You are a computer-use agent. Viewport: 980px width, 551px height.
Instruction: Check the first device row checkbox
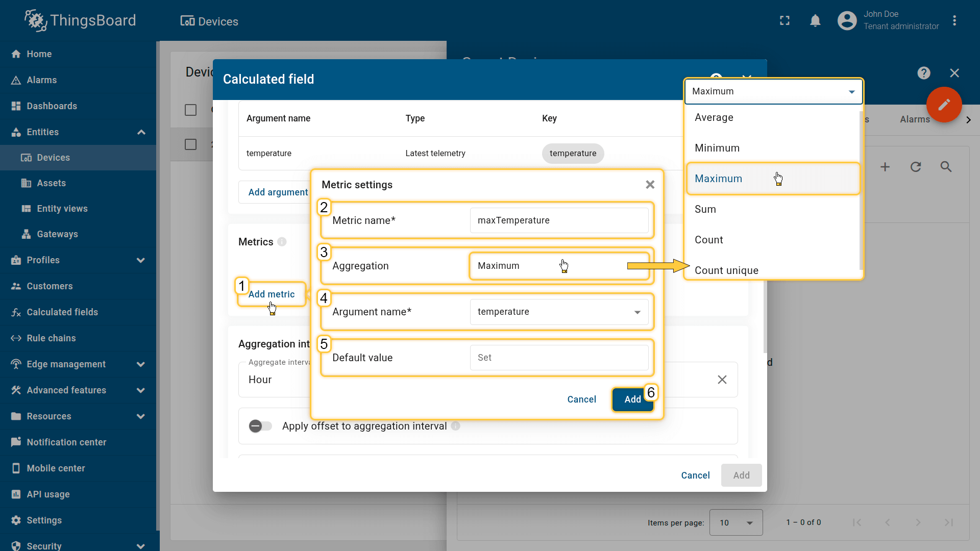(190, 144)
